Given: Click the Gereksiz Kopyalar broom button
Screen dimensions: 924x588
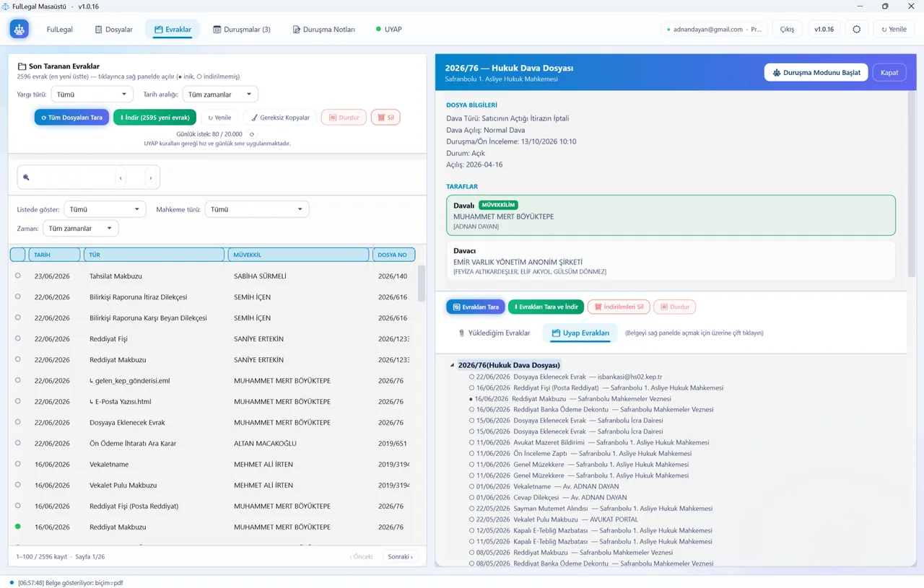Looking at the screenshot, I should pyautogui.click(x=280, y=118).
